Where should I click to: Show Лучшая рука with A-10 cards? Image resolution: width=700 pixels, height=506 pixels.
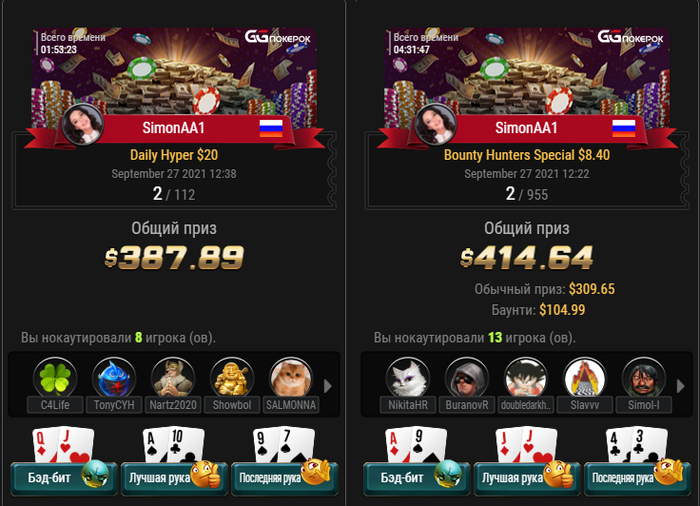click(174, 478)
